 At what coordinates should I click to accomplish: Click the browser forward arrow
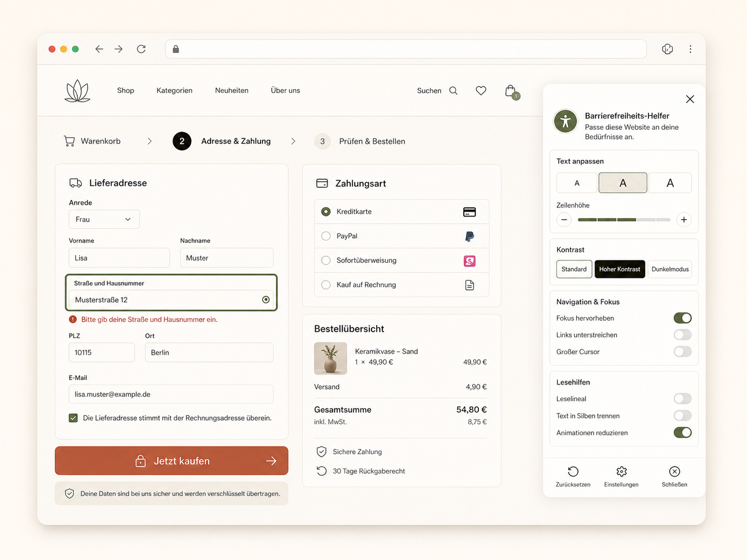(119, 49)
